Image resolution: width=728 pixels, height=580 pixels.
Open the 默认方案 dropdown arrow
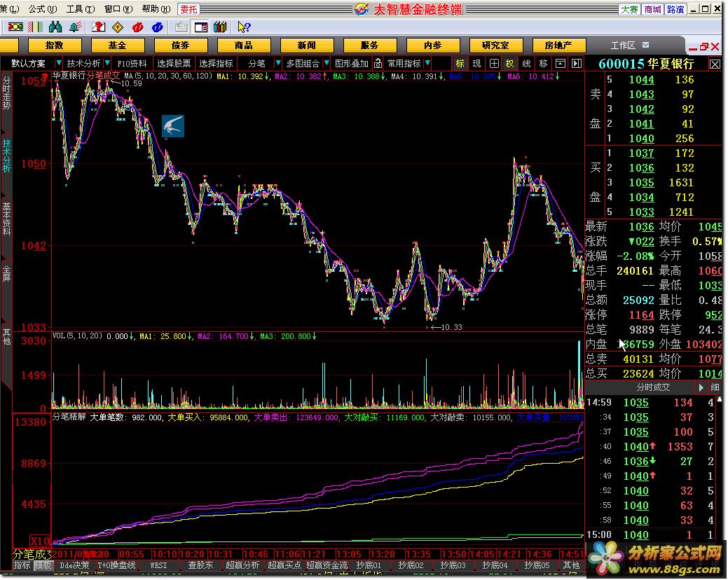(x=58, y=63)
